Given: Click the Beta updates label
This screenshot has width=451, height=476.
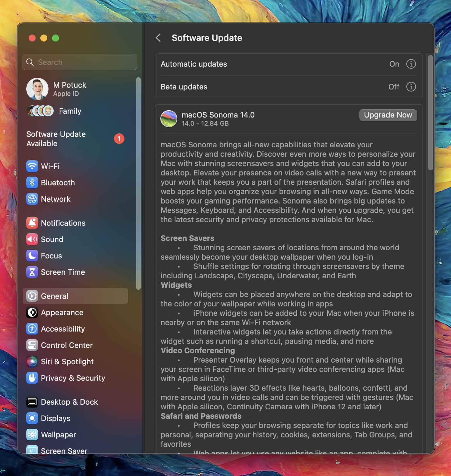Looking at the screenshot, I should click(184, 87).
